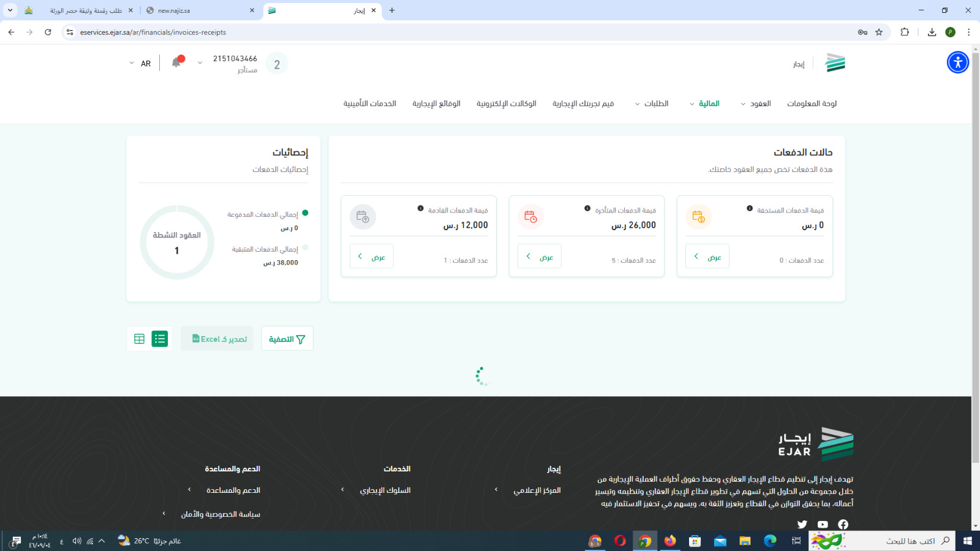Switch to table grid view
Viewport: 980px width, 551px height.
click(x=139, y=339)
